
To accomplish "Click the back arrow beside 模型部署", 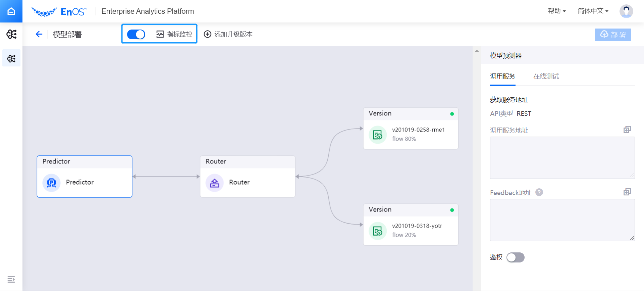I will tap(39, 34).
